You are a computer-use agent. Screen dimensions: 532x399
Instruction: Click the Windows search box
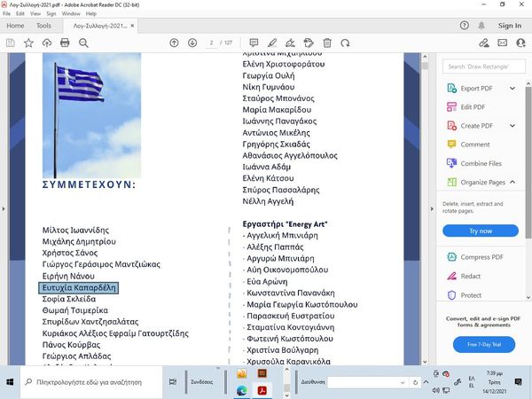click(91, 382)
